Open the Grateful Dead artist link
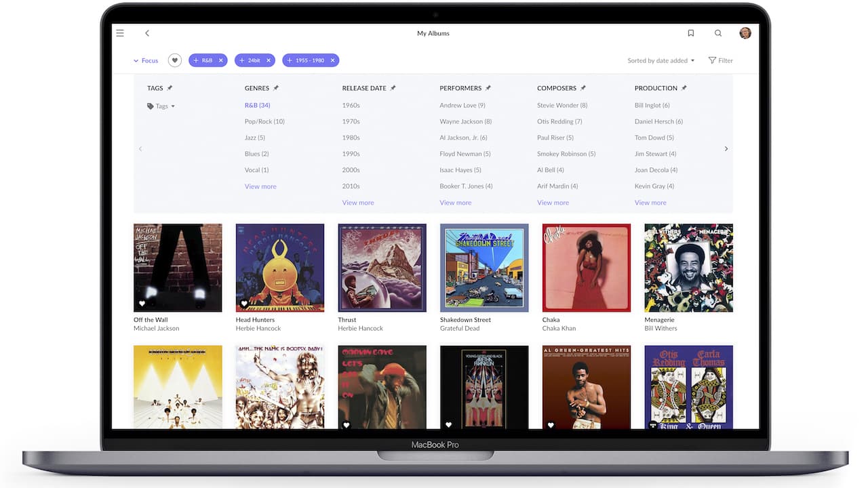Screen dimensions: 868x488 tap(460, 328)
